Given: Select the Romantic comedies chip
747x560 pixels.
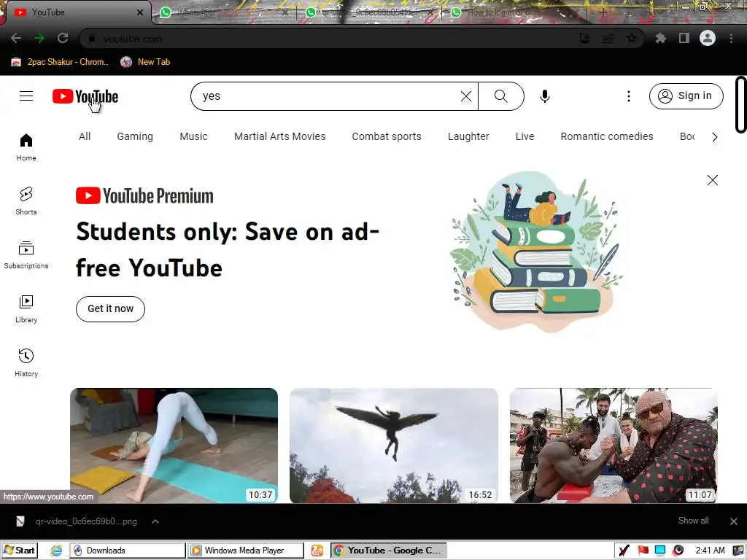Looking at the screenshot, I should pos(606,136).
